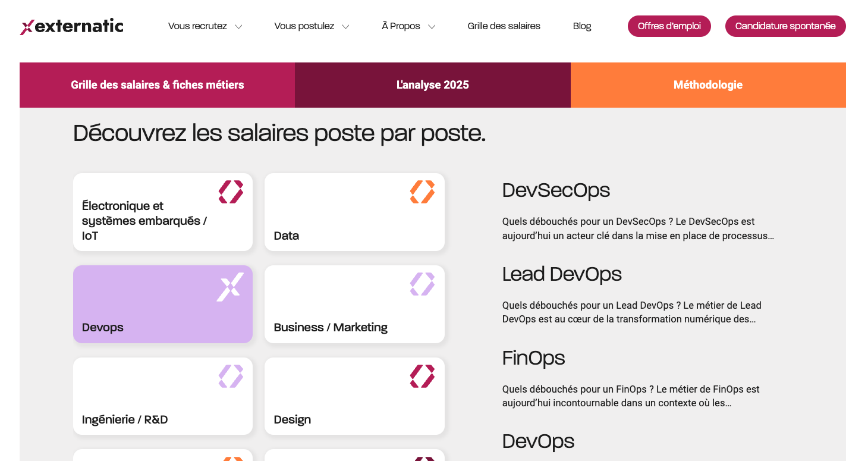
Task: Click the crimson bracket icon on Design card
Action: [422, 376]
